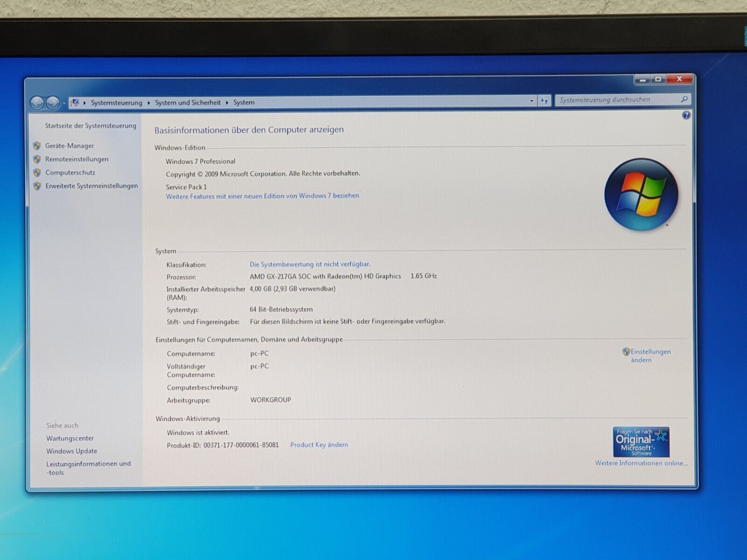
Task: Click the Product Key ändern link
Action: click(319, 445)
